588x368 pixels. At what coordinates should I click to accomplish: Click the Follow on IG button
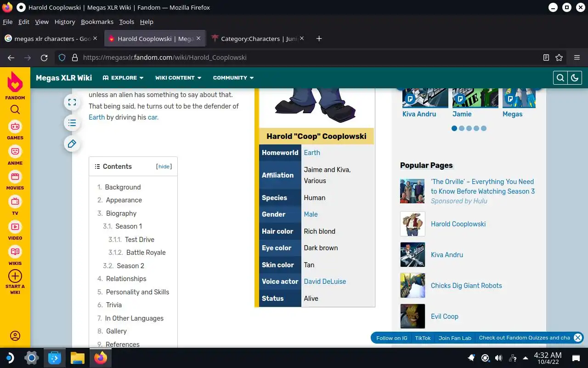pyautogui.click(x=392, y=338)
